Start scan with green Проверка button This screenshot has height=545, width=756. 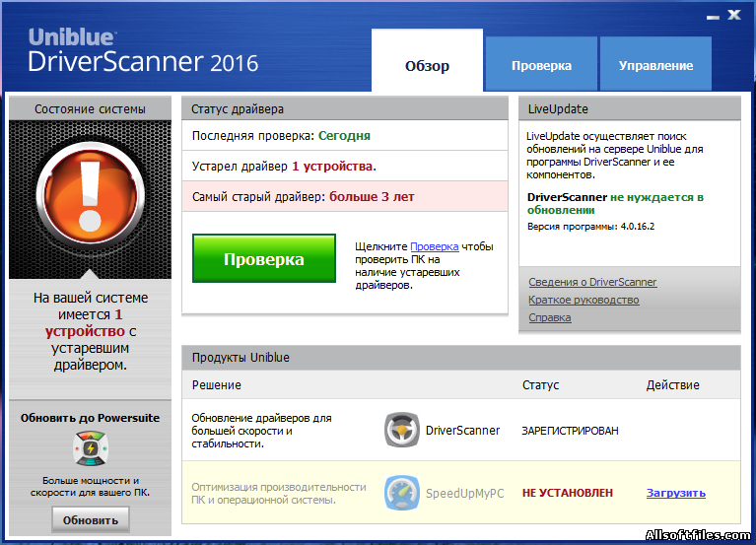tap(264, 259)
